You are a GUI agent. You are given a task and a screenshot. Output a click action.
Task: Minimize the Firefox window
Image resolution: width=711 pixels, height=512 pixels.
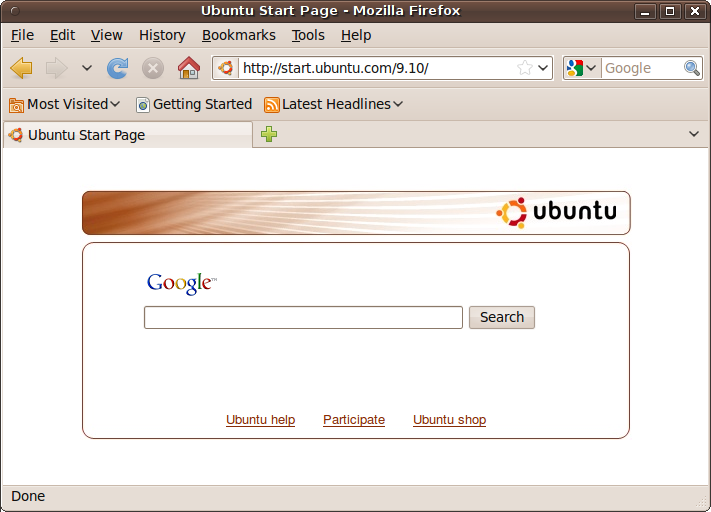click(645, 11)
